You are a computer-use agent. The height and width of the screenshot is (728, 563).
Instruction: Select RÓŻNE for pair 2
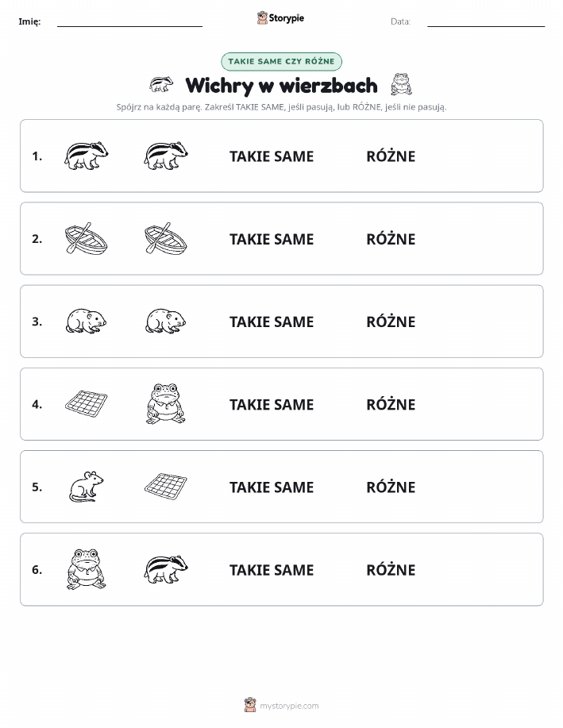click(x=391, y=239)
